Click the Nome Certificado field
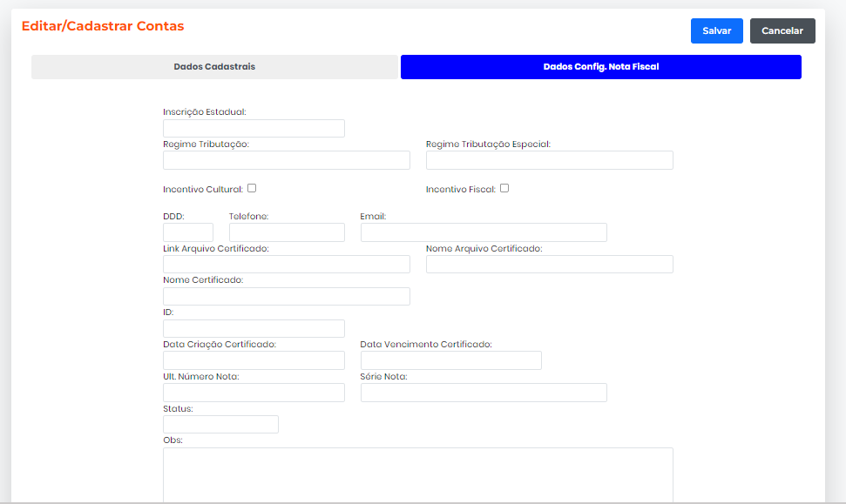This screenshot has height=504, width=846. point(286,297)
